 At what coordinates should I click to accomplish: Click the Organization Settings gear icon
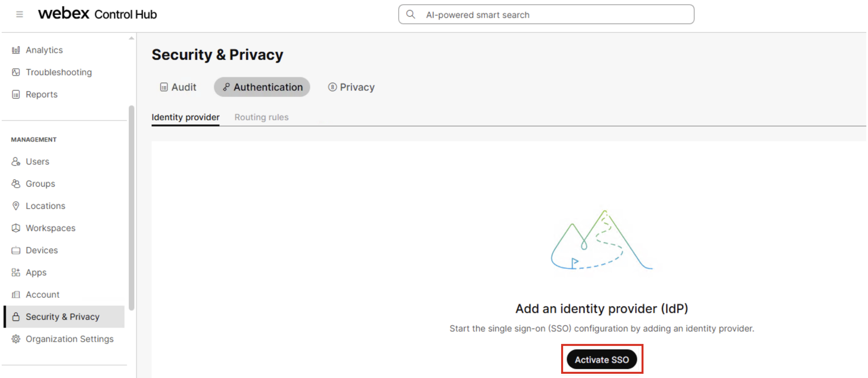(x=16, y=339)
